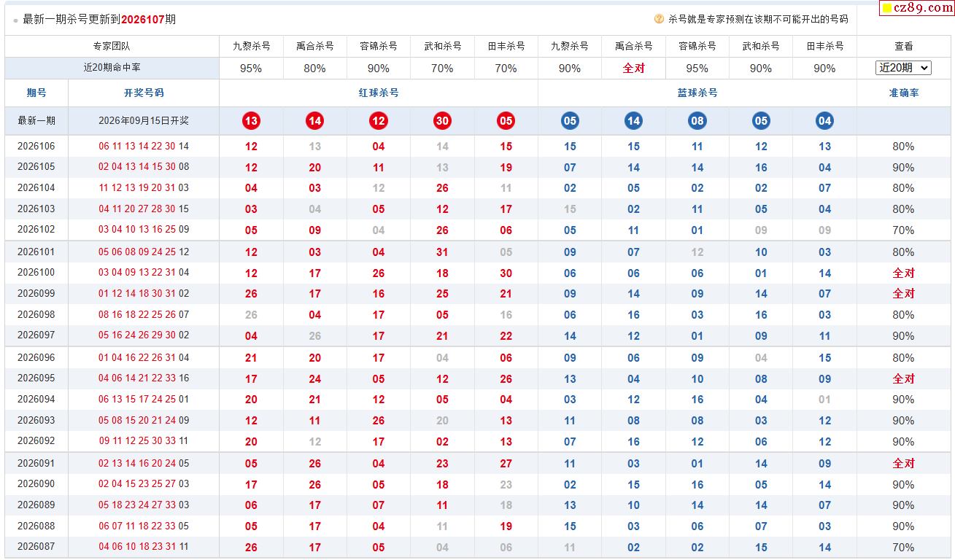Click blue ball 14 under 禹合杀号
955x560 pixels.
pos(633,121)
